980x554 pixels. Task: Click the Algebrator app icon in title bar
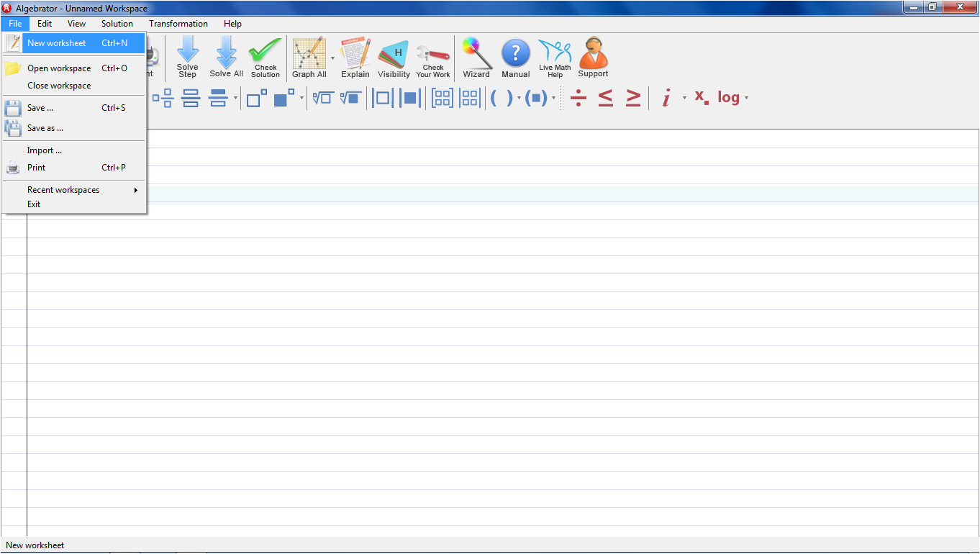click(x=7, y=8)
